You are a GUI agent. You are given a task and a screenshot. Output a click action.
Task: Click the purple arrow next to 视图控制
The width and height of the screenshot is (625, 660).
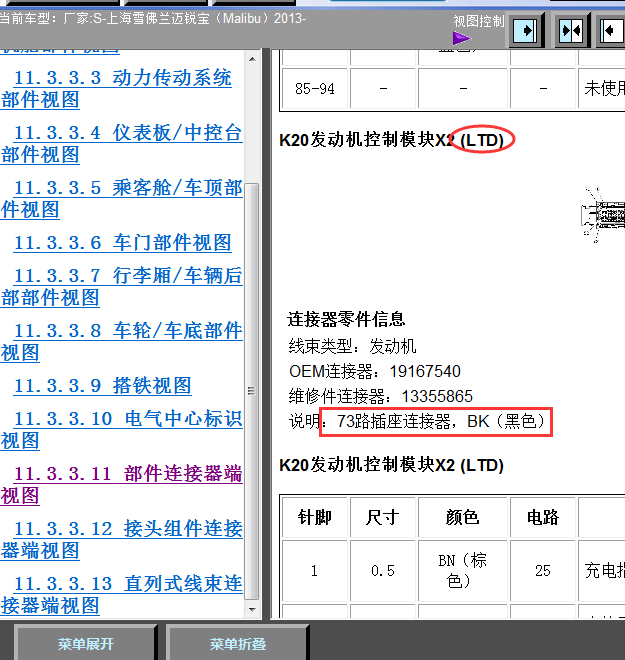pos(461,38)
